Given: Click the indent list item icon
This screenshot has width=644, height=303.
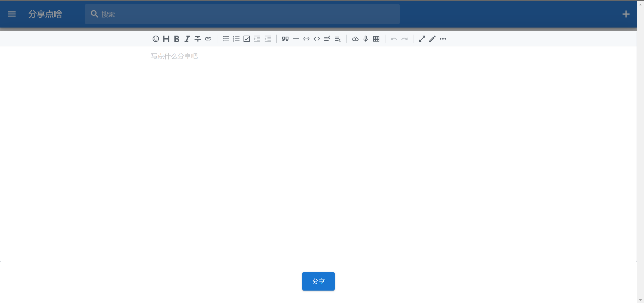Looking at the screenshot, I should [x=257, y=39].
